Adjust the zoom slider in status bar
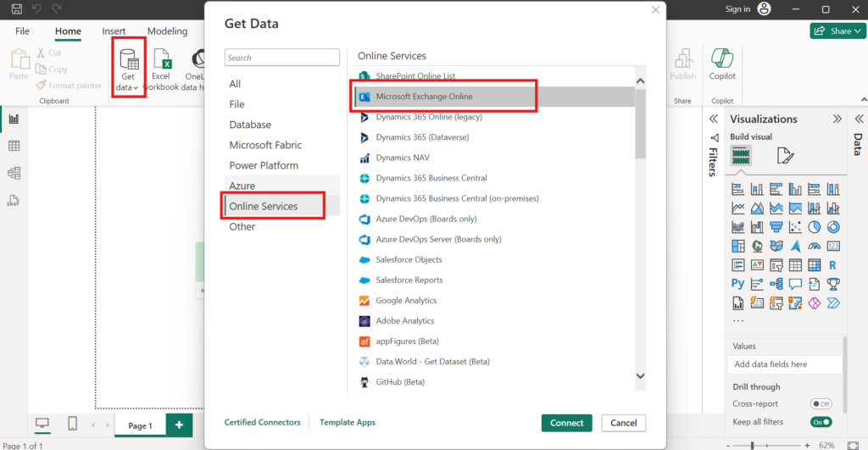868x450 pixels. [x=752, y=445]
